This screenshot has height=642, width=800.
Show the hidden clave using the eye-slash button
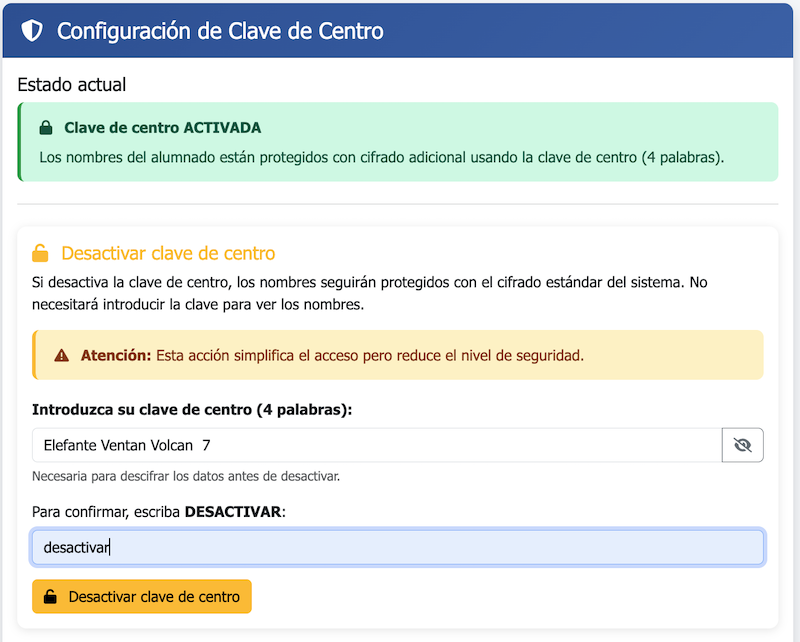[743, 444]
